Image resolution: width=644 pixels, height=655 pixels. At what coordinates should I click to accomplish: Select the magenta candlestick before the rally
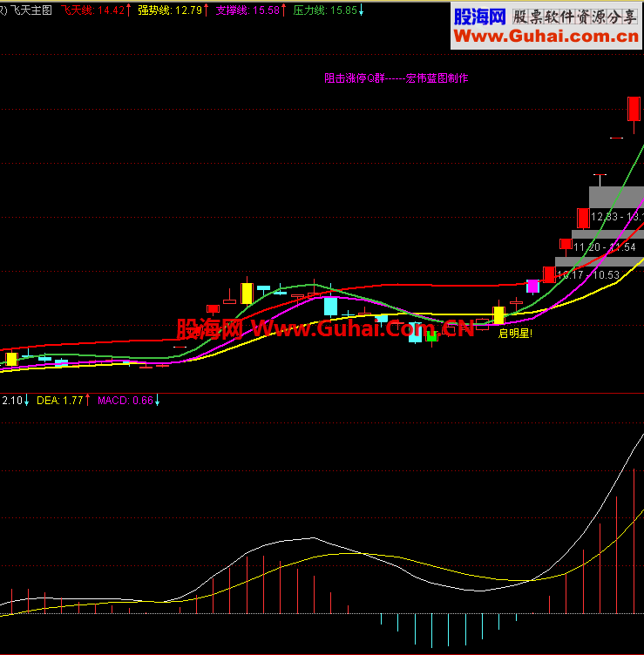(x=532, y=287)
